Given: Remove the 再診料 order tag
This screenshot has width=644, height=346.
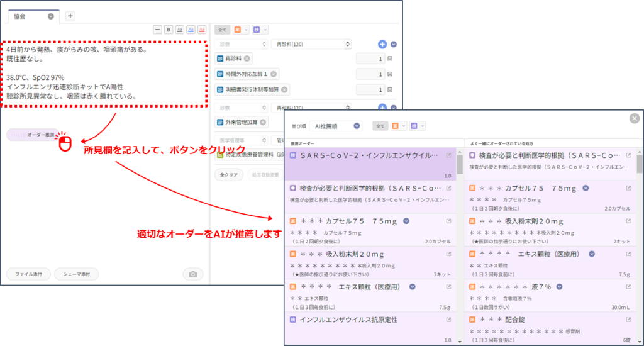Looking at the screenshot, I should (247, 59).
